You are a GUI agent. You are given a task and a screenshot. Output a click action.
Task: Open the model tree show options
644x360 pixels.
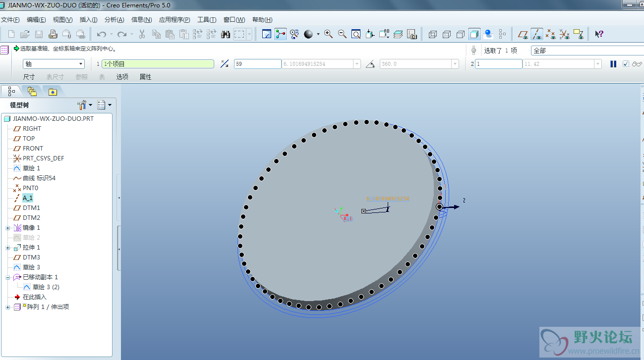tap(104, 105)
